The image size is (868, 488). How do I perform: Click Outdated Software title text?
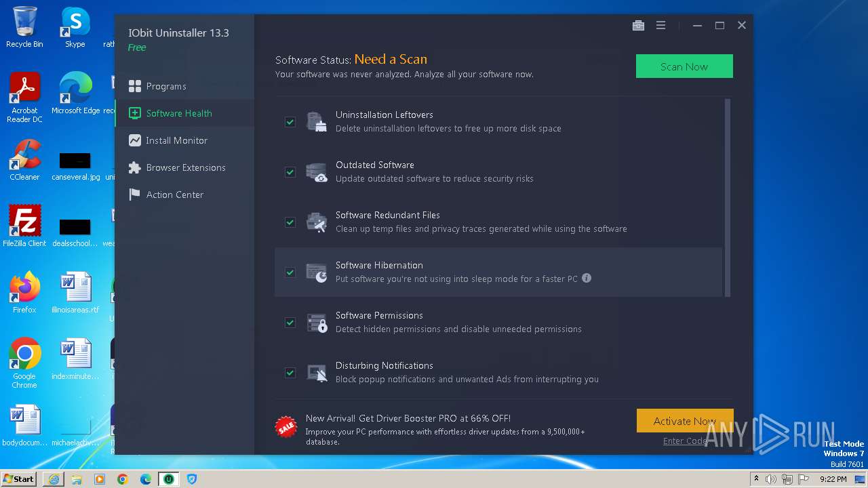[375, 165]
